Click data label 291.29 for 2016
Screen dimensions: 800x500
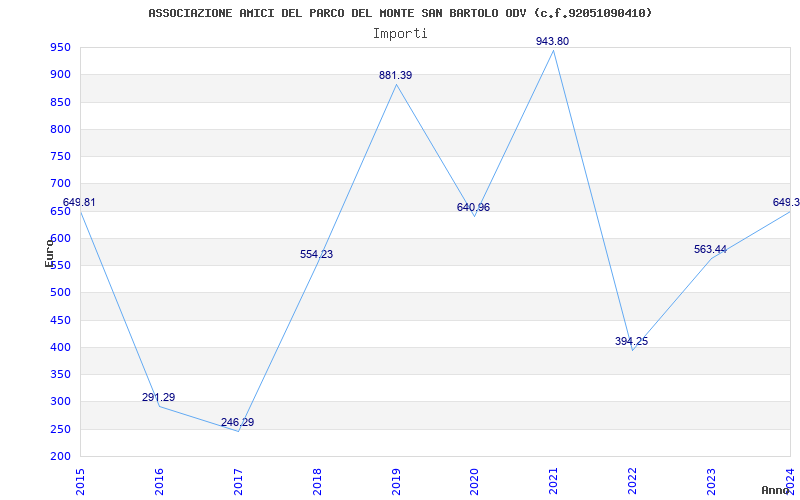pos(158,397)
